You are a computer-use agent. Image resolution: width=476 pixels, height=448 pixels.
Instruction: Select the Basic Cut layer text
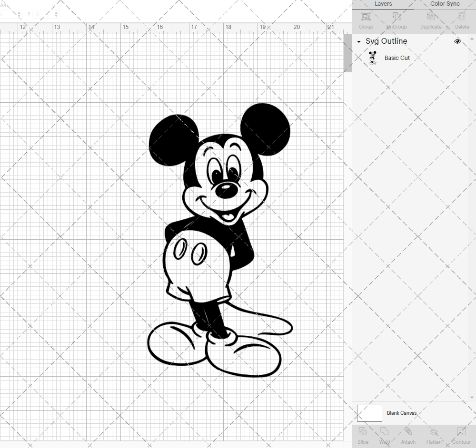click(x=397, y=58)
